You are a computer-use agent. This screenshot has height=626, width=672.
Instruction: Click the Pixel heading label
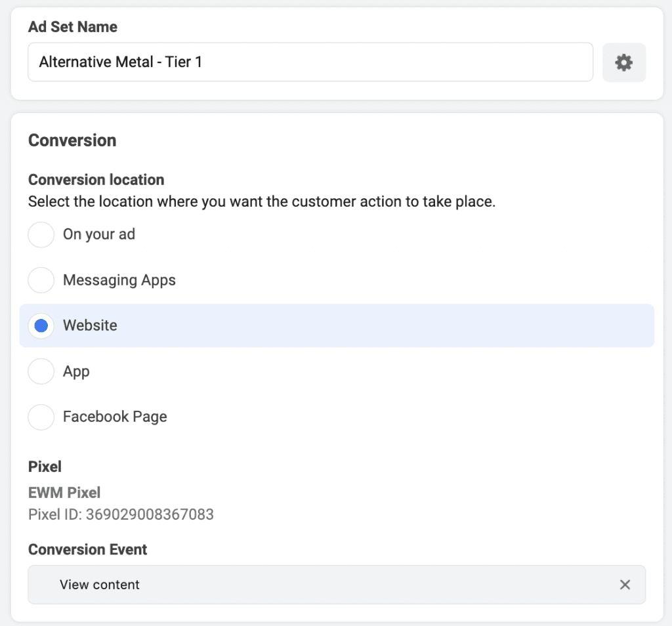coord(45,466)
